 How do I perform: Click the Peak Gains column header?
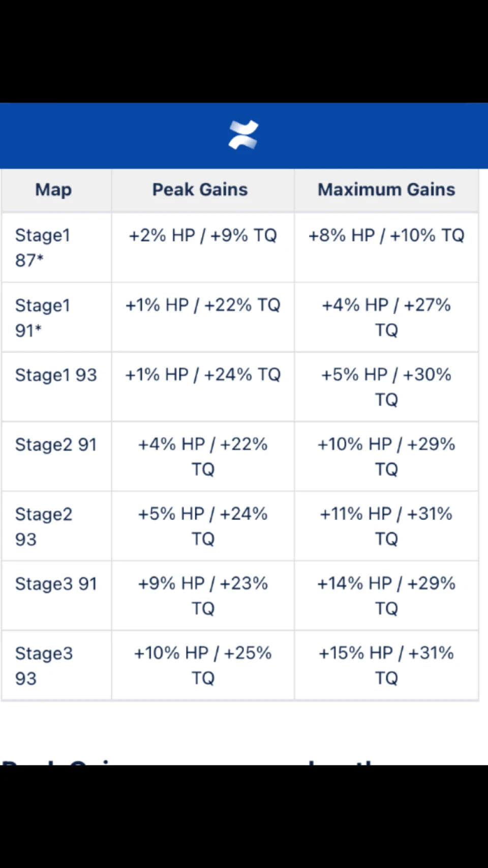tap(203, 191)
